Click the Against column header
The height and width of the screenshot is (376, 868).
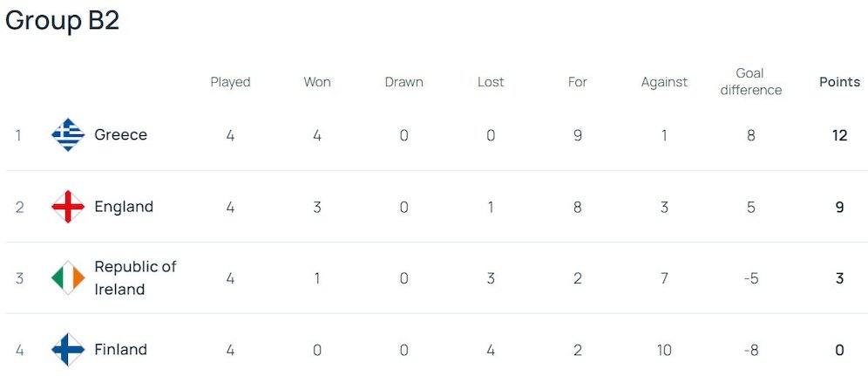pyautogui.click(x=664, y=82)
